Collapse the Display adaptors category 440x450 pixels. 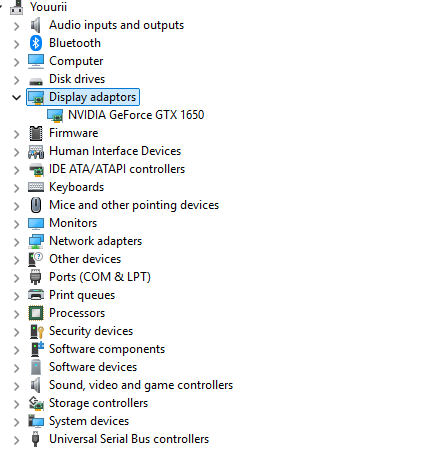pos(16,98)
